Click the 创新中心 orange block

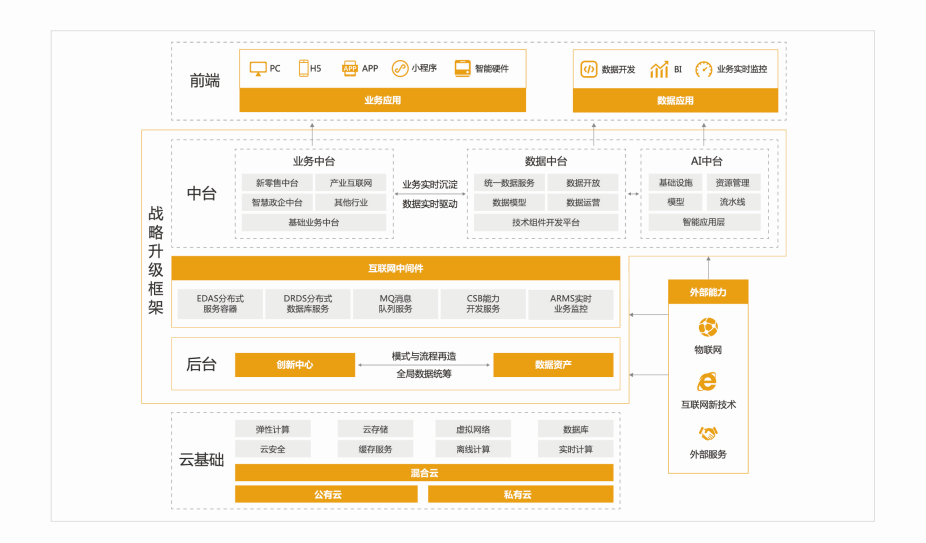295,365
